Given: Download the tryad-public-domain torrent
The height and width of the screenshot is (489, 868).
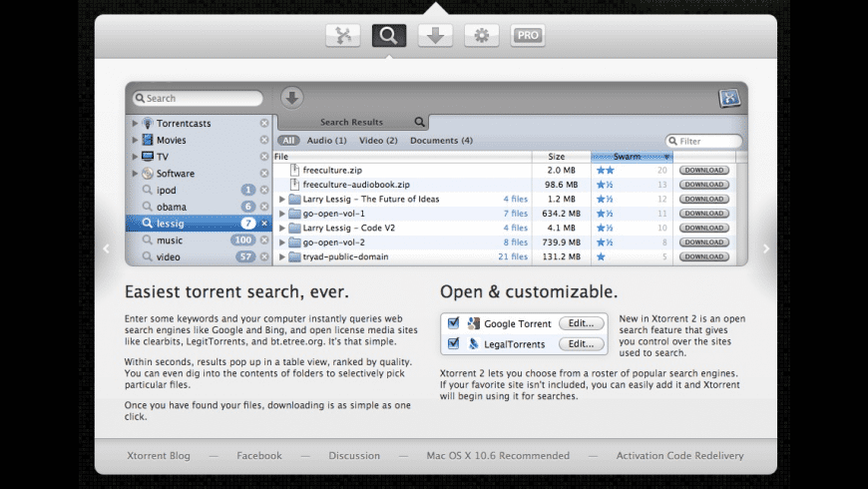Looking at the screenshot, I should [x=704, y=256].
